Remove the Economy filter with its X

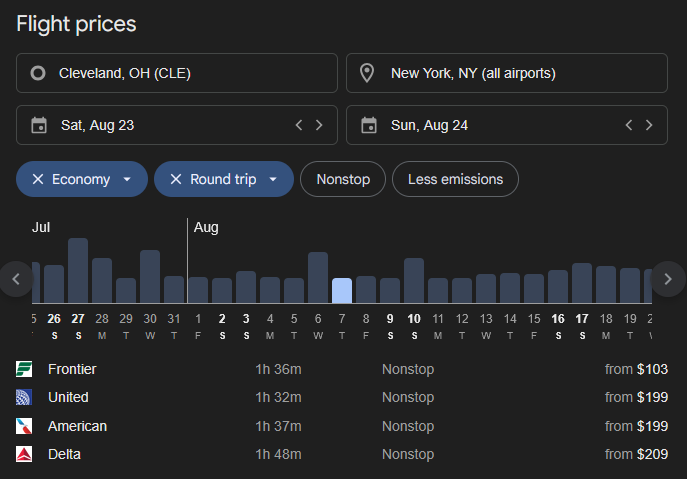38,179
